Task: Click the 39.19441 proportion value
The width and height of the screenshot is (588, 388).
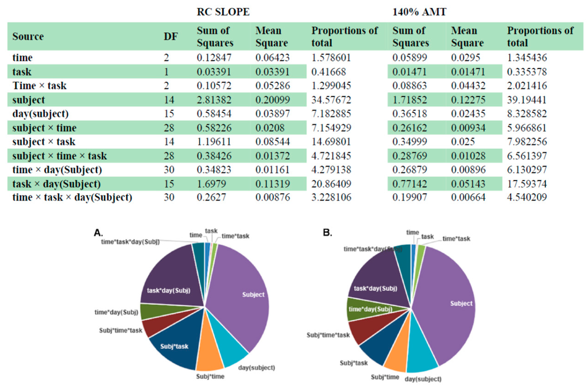Action: click(526, 100)
